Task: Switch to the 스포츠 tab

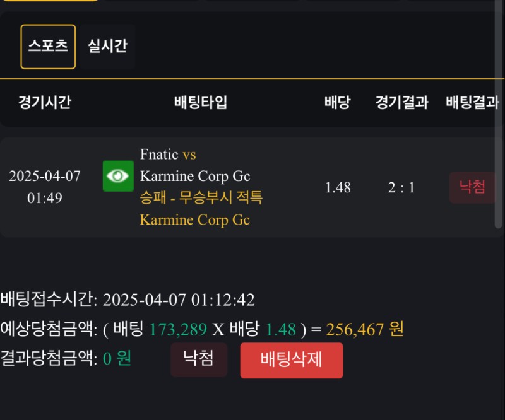Action: click(x=48, y=47)
